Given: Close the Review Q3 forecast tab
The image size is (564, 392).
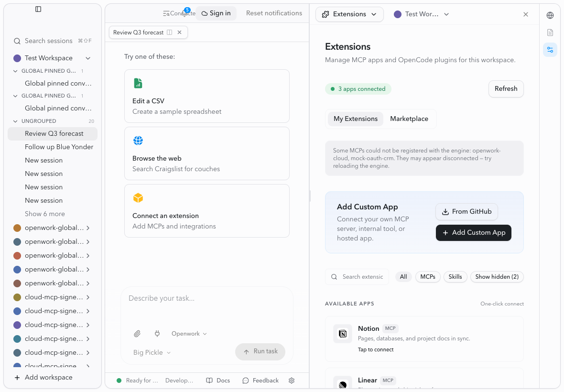Looking at the screenshot, I should pyautogui.click(x=180, y=33).
